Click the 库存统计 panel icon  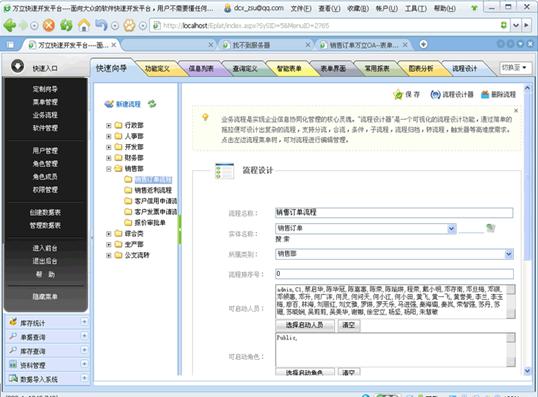coord(13,322)
